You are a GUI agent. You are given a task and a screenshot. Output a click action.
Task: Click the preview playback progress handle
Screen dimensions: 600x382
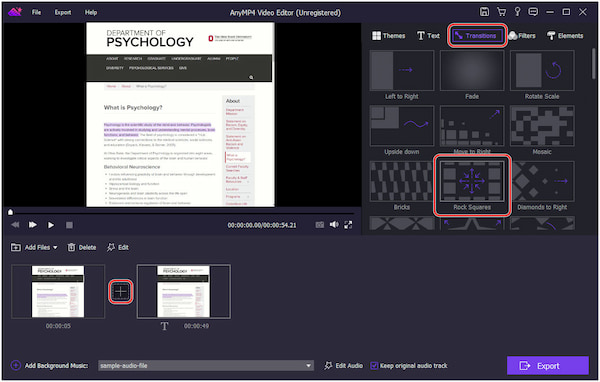pyautogui.click(x=10, y=212)
